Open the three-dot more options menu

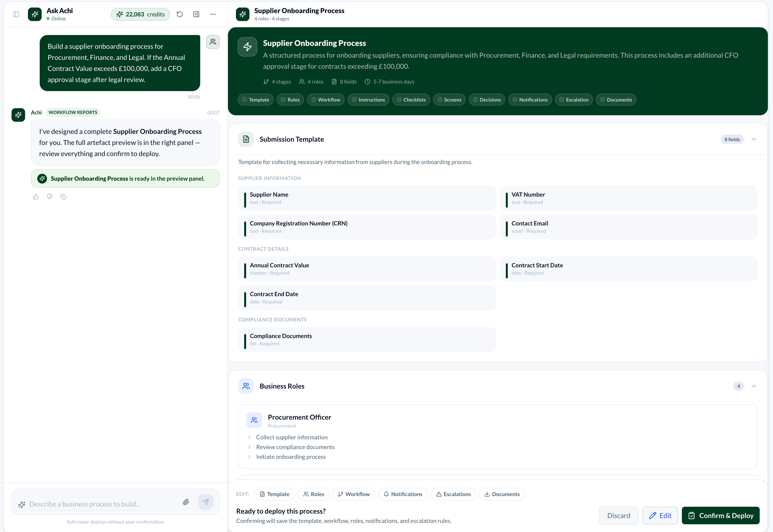click(213, 14)
